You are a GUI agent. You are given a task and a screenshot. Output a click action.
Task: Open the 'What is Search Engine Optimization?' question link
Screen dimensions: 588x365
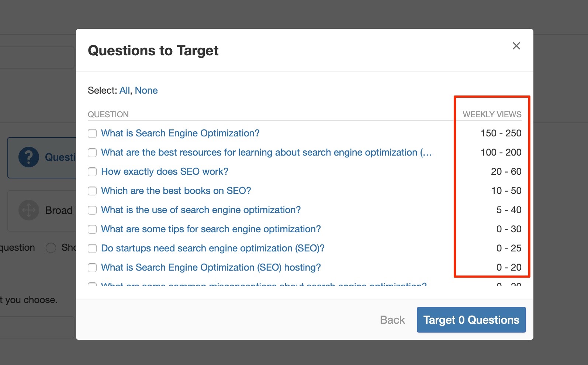click(x=180, y=133)
